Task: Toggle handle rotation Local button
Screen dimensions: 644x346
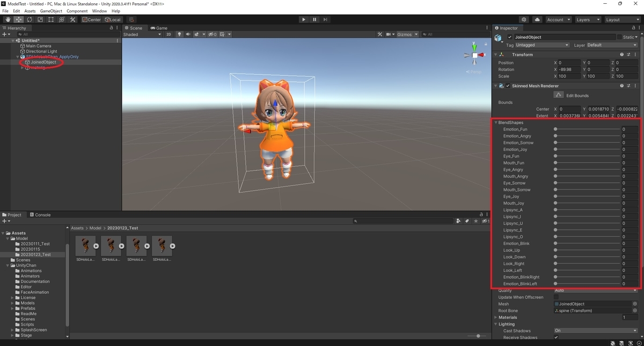Action: pyautogui.click(x=113, y=19)
